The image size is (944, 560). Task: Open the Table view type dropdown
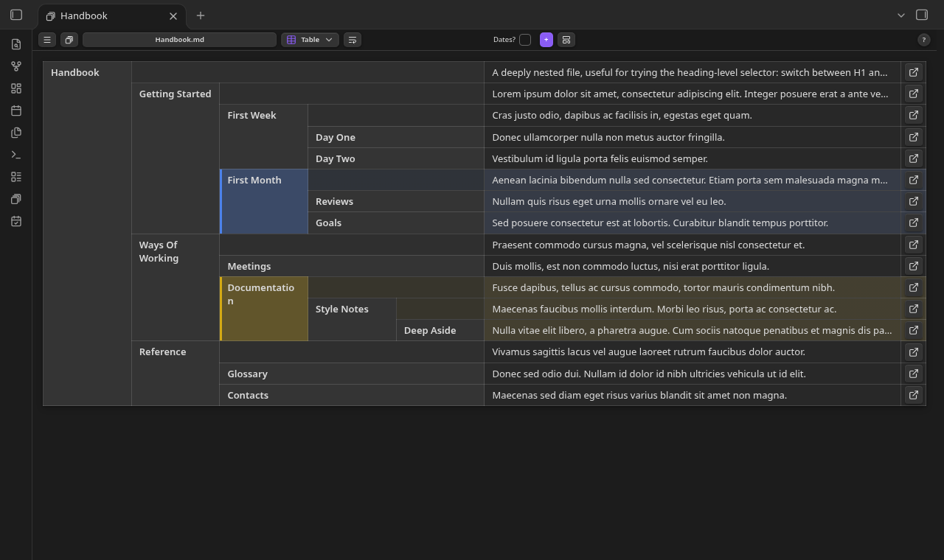(x=310, y=40)
